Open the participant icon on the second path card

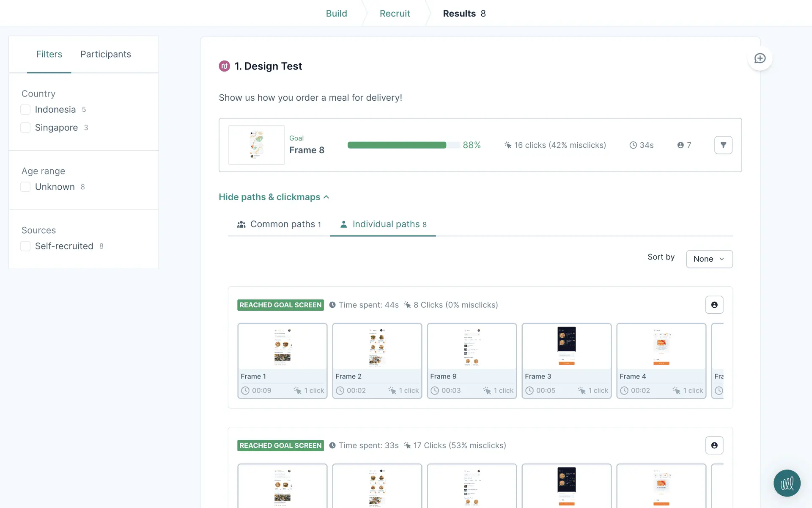coord(714,445)
